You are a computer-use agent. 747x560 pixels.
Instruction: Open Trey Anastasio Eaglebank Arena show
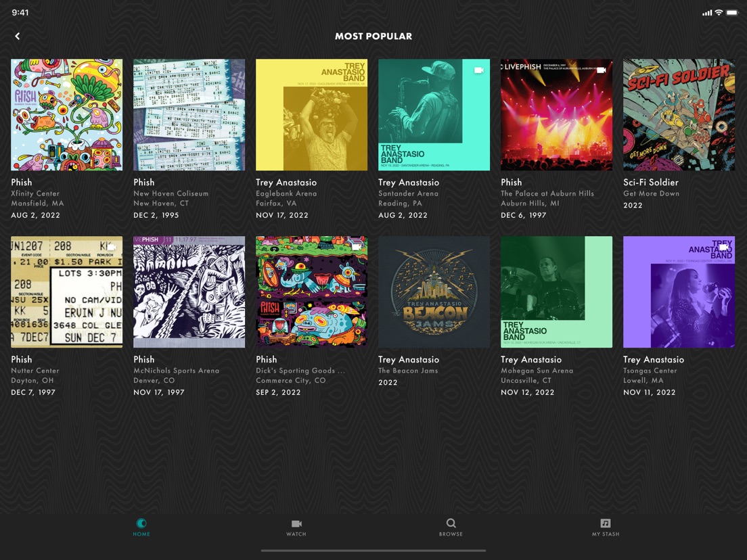(x=311, y=114)
